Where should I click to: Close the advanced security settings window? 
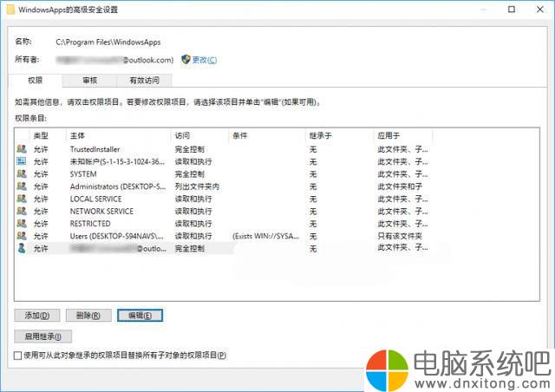coord(539,10)
